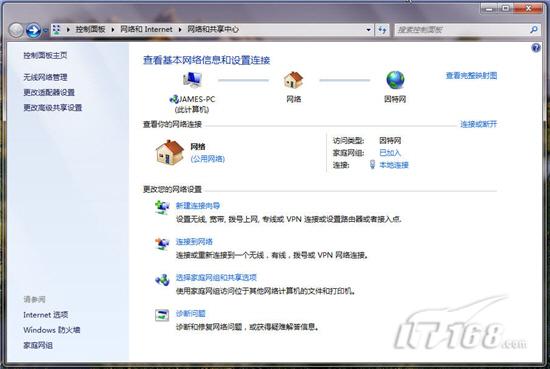Viewport: 550px width, 369px height.
Task: Click the JAMES-PC computer name label
Action: 197,99
